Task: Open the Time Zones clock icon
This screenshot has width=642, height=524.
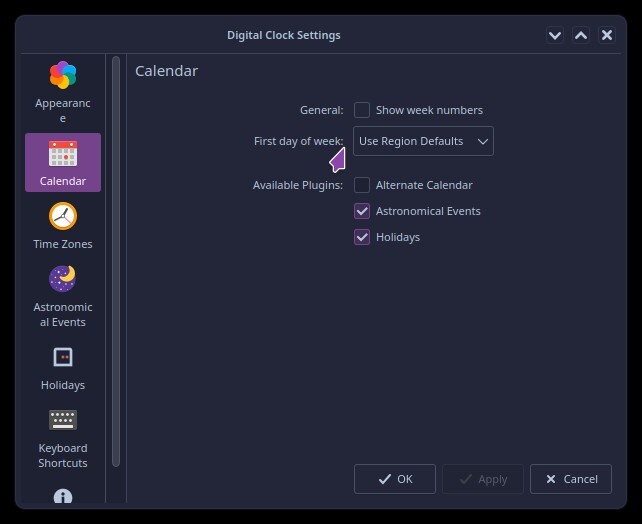Action: (63, 216)
